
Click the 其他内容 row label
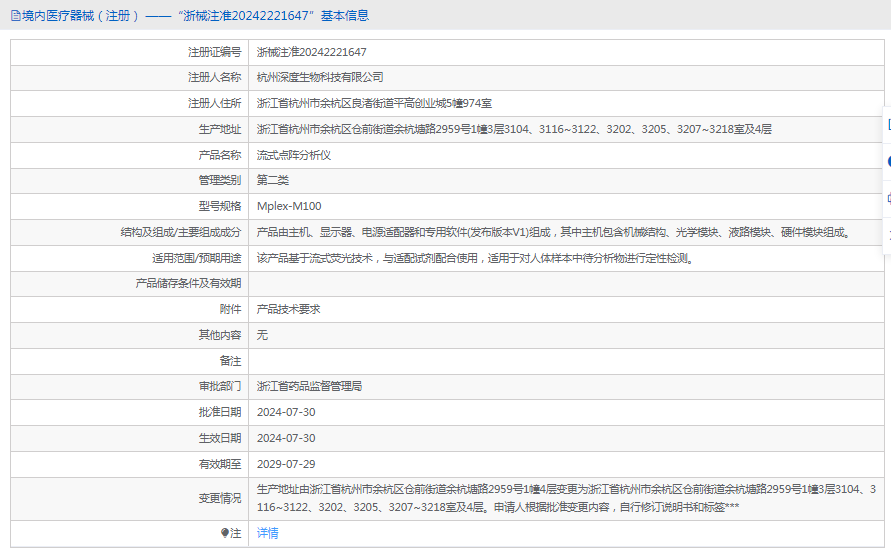click(219, 335)
